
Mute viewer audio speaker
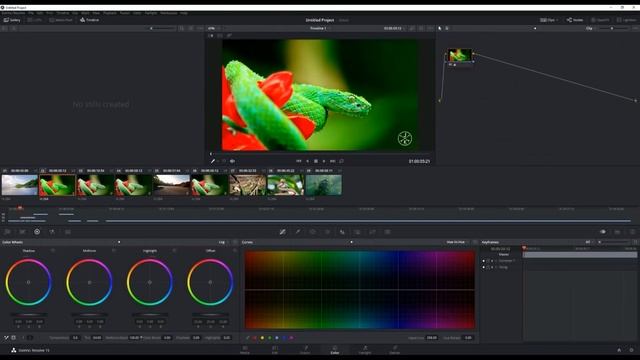[x=232, y=161]
